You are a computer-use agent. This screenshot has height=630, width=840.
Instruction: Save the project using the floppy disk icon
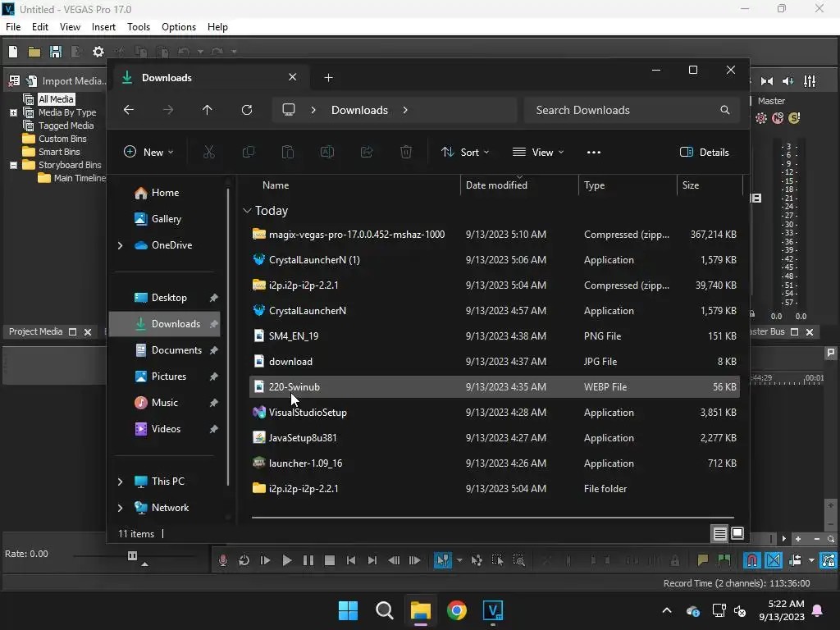(55, 52)
